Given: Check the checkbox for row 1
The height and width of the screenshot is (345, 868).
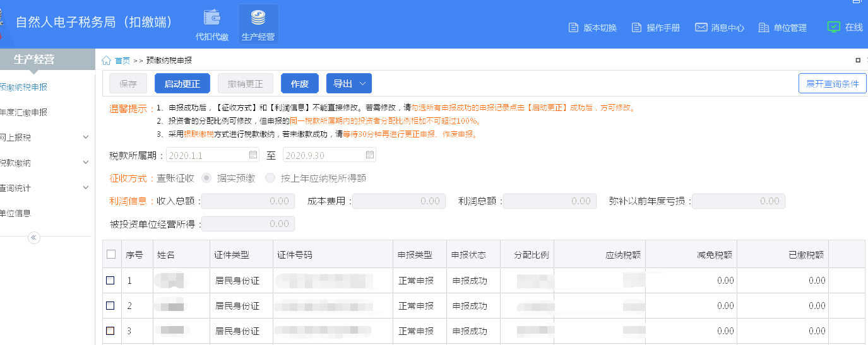Looking at the screenshot, I should click(110, 281).
